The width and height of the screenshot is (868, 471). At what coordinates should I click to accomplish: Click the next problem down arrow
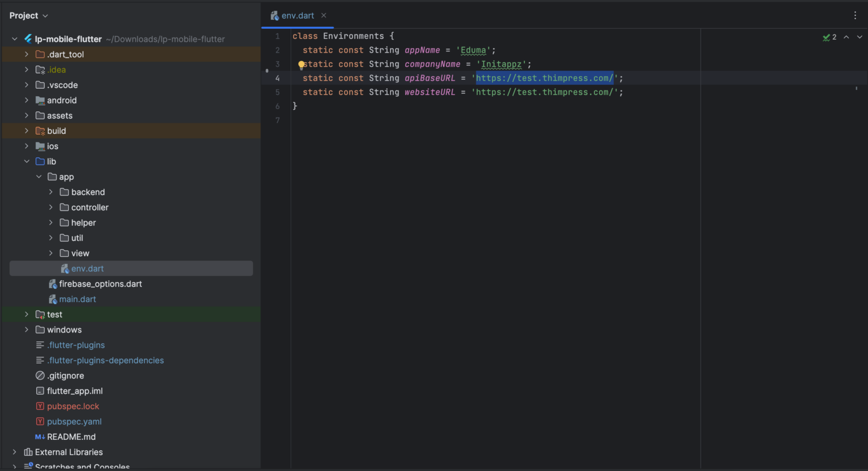tap(859, 37)
